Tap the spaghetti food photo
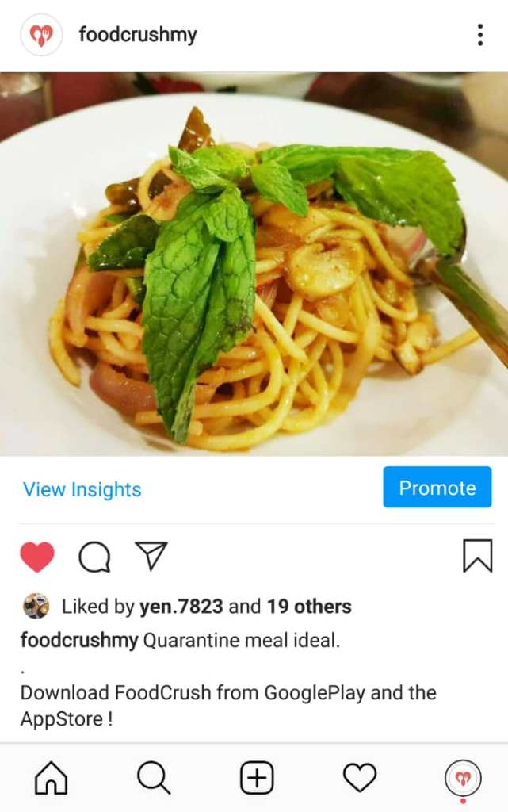 click(254, 264)
